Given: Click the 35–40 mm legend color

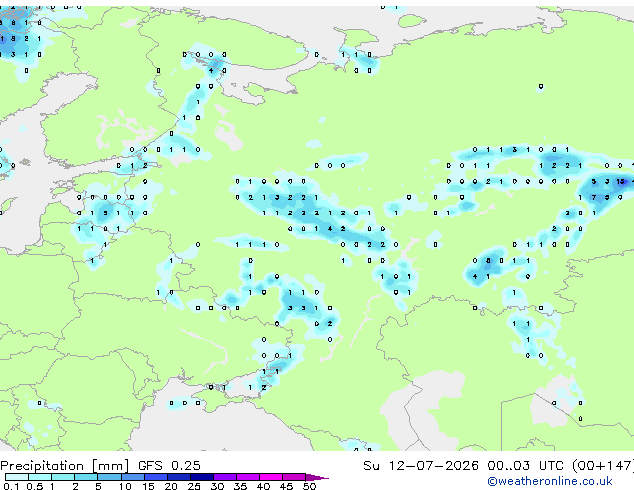Looking at the screenshot, I should (x=247, y=477).
